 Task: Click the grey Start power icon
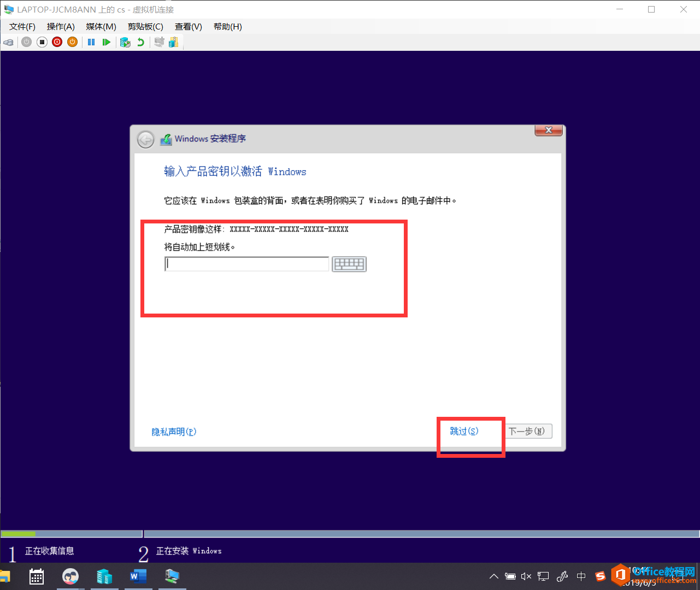point(26,42)
